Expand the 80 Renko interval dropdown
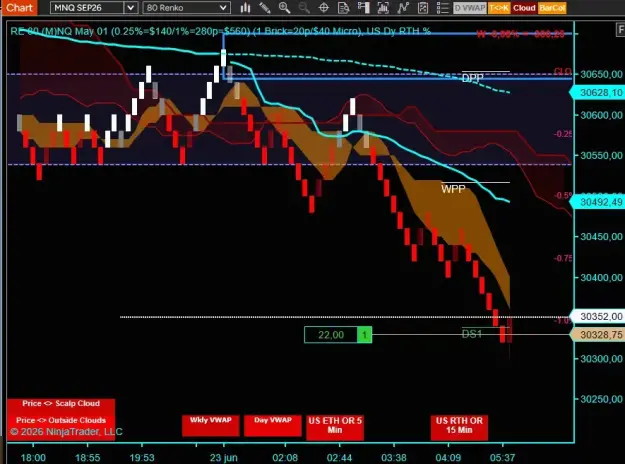This screenshot has height=464, width=625. tap(224, 8)
